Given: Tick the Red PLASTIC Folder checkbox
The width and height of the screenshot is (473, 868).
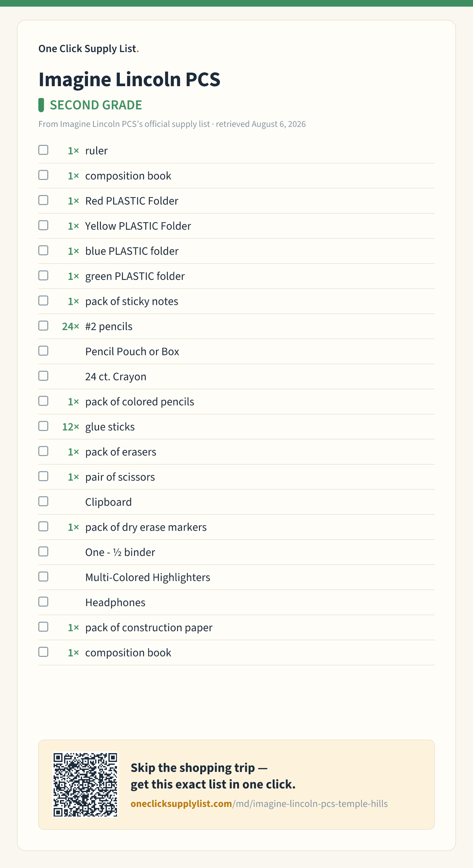Looking at the screenshot, I should pyautogui.click(x=43, y=200).
